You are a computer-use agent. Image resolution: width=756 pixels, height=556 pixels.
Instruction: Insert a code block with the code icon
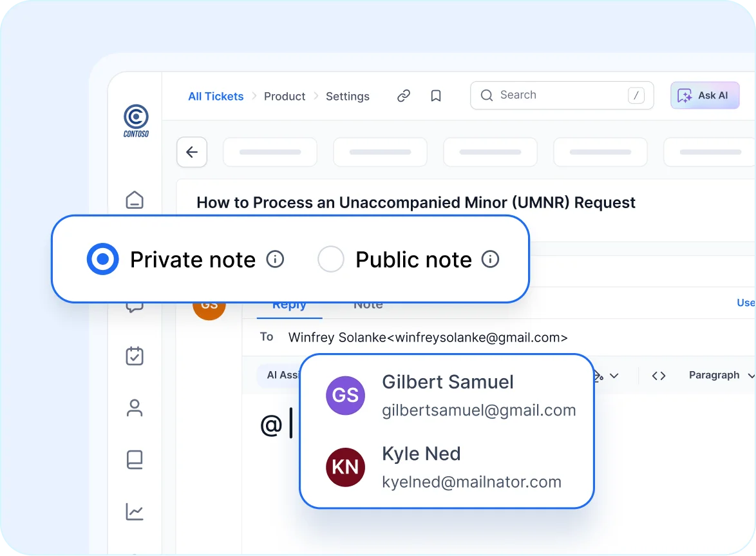coord(659,375)
